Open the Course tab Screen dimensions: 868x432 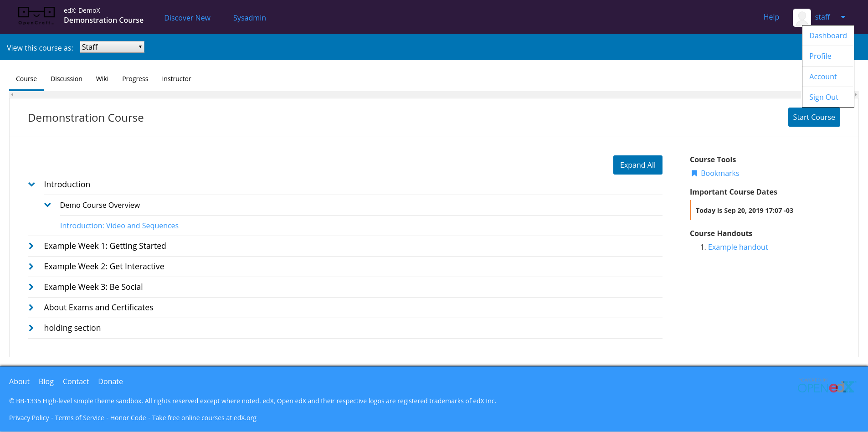(26, 79)
